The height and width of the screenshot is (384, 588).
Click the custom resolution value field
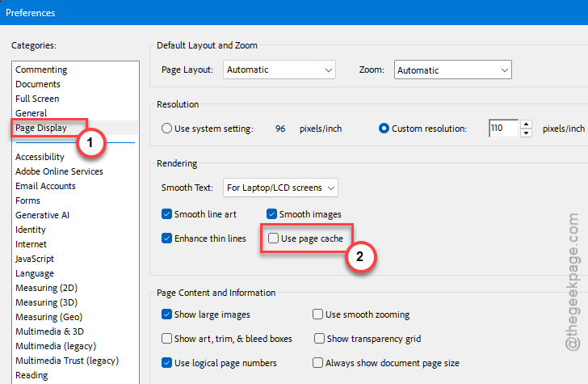504,129
